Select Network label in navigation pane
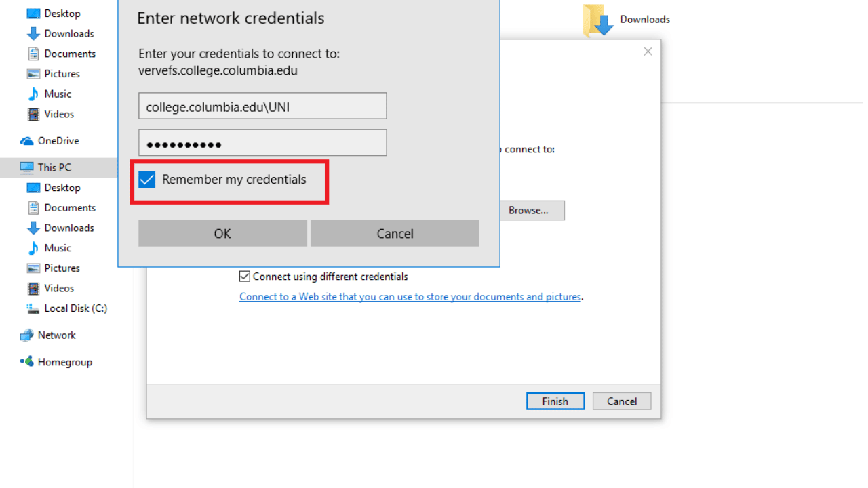This screenshot has width=868, height=488. coord(57,335)
